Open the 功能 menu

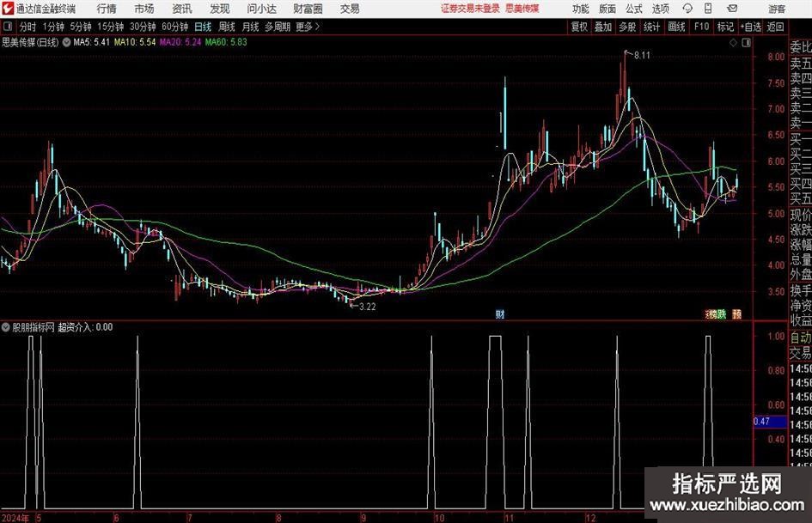[x=581, y=9]
